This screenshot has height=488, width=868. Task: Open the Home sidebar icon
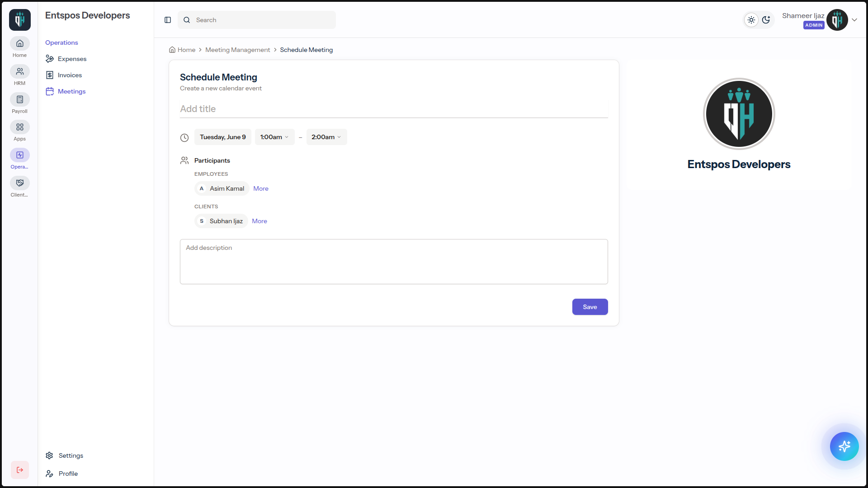pos(20,44)
